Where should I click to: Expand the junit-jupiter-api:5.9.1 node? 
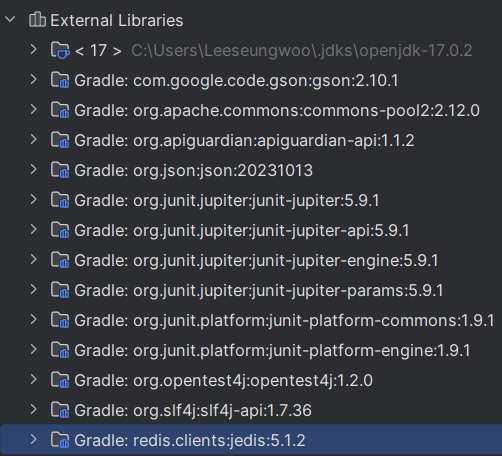pyautogui.click(x=33, y=230)
